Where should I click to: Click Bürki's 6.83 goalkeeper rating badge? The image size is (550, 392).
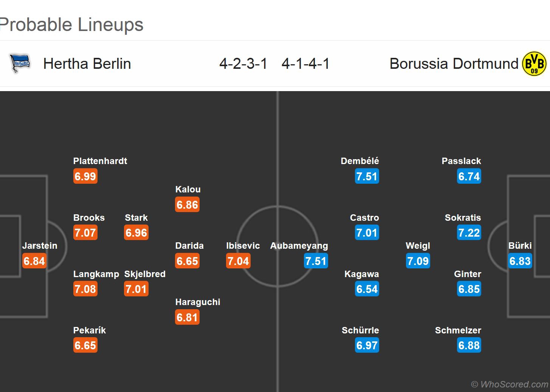click(520, 261)
